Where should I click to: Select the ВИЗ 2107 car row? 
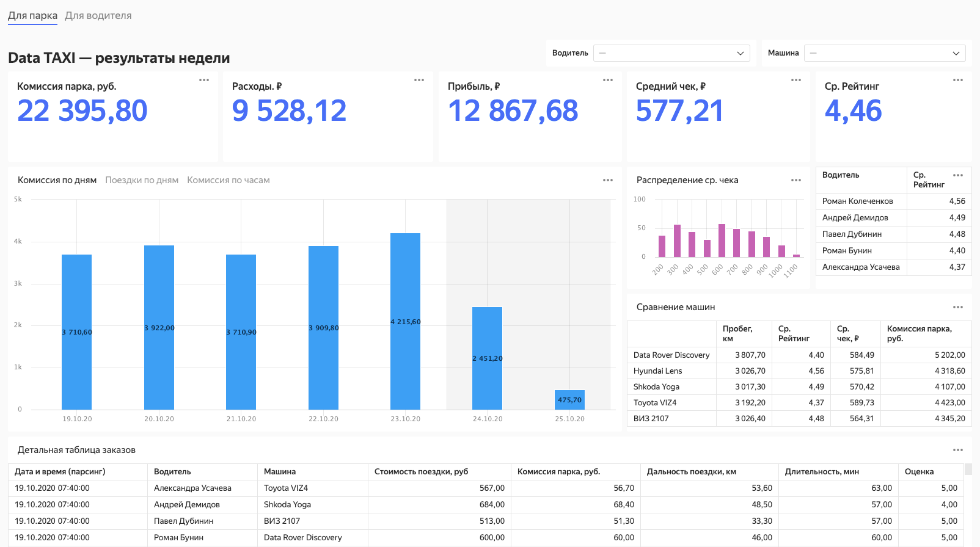tap(799, 419)
